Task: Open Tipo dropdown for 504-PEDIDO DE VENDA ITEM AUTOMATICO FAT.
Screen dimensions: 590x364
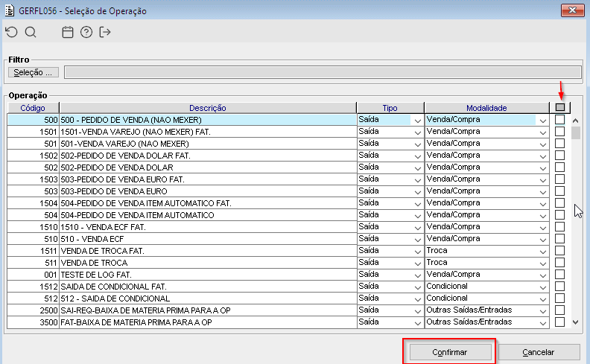Action: [417, 204]
